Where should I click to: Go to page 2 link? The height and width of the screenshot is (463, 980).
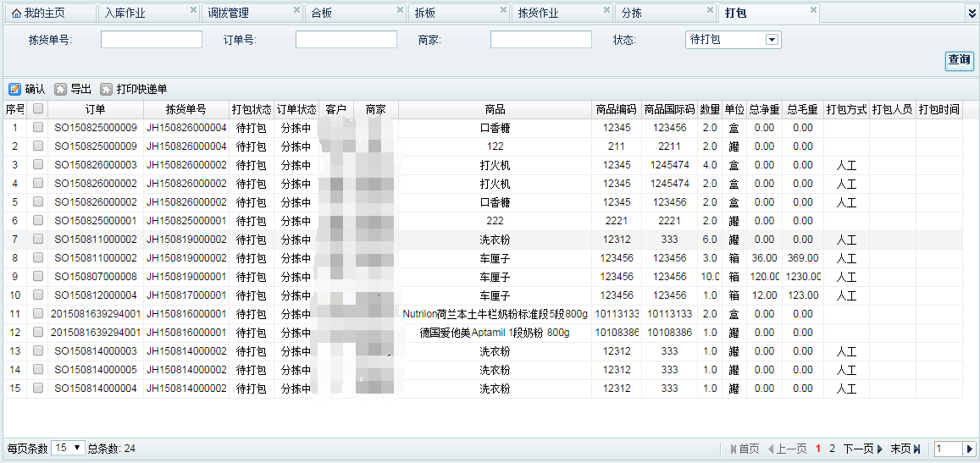click(x=832, y=449)
